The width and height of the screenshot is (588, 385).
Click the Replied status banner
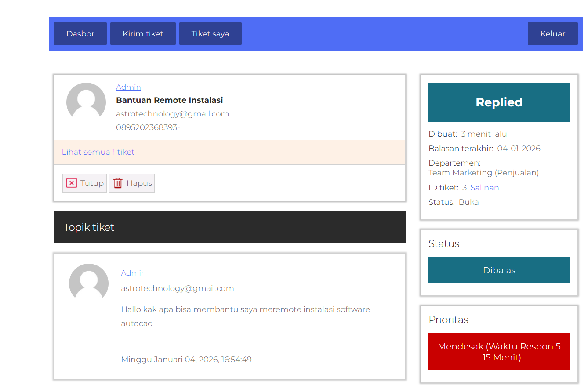[x=499, y=102]
